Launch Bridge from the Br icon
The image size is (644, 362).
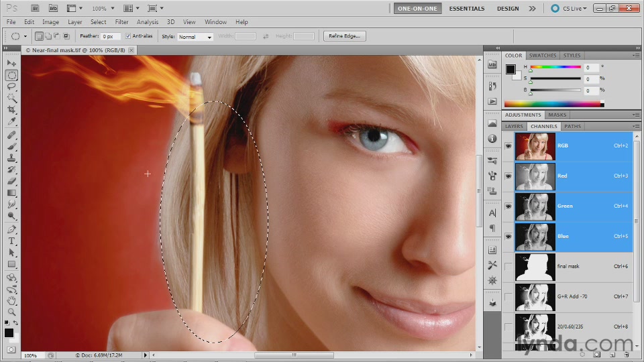(x=35, y=8)
